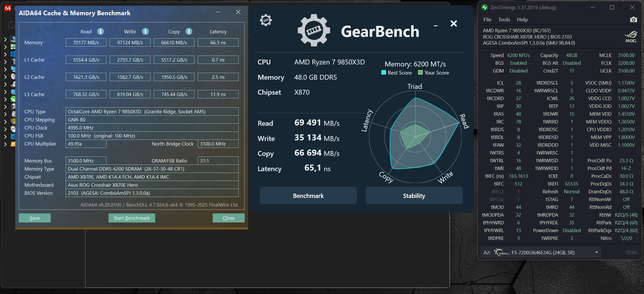644x294 pixels.
Task: Expand the tree node beside the Windows logo
Action: click(5, 54)
